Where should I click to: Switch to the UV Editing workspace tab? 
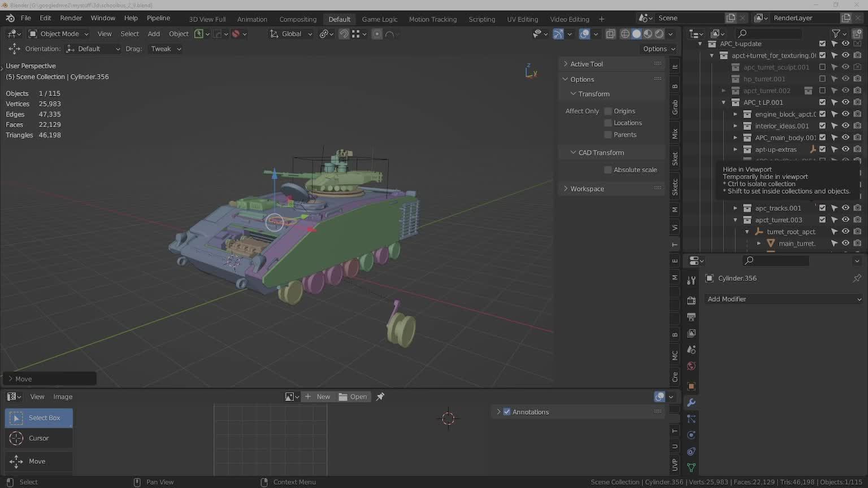(x=522, y=19)
